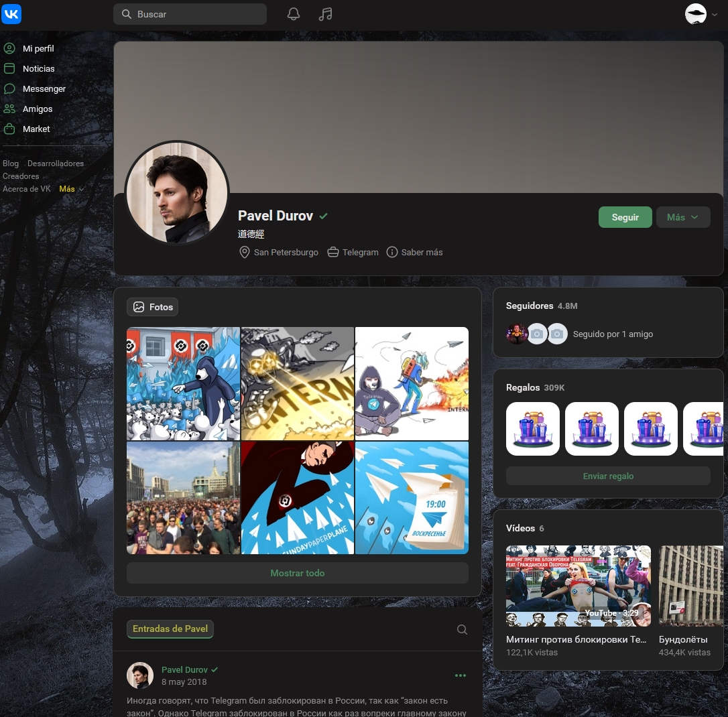The height and width of the screenshot is (717, 728).
Task: Click the 8 may 2018 post date
Action: click(x=184, y=681)
